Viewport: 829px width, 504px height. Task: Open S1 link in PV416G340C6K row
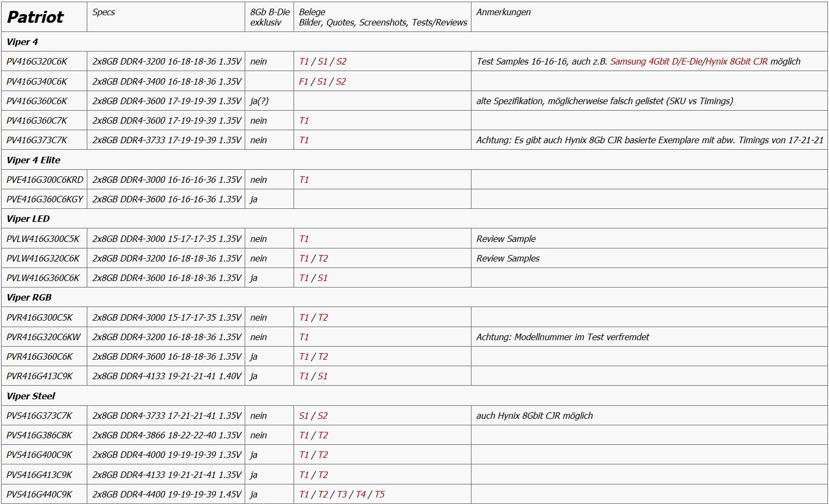point(322,81)
